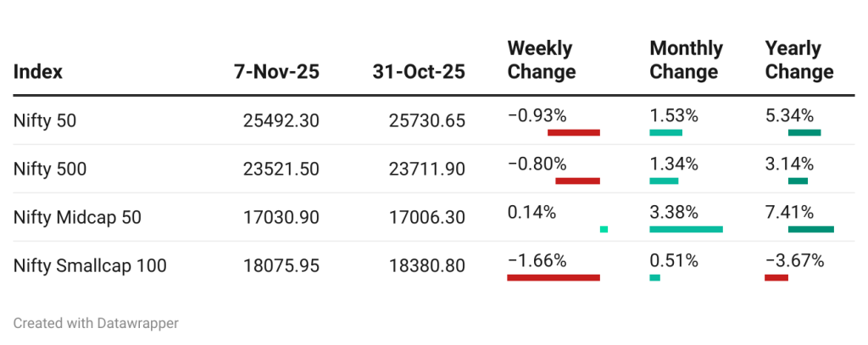This screenshot has height=345, width=868.
Task: Select the 31-Oct-25 column header
Action: click(419, 71)
